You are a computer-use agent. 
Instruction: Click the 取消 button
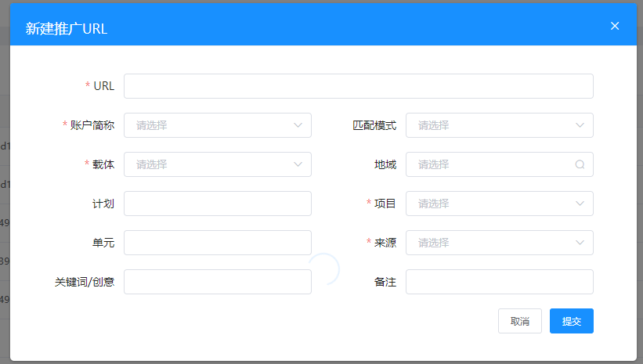pos(519,321)
